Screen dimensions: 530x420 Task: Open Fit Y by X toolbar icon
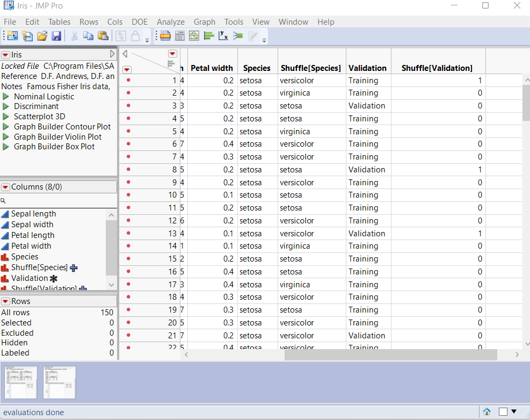pos(223,36)
